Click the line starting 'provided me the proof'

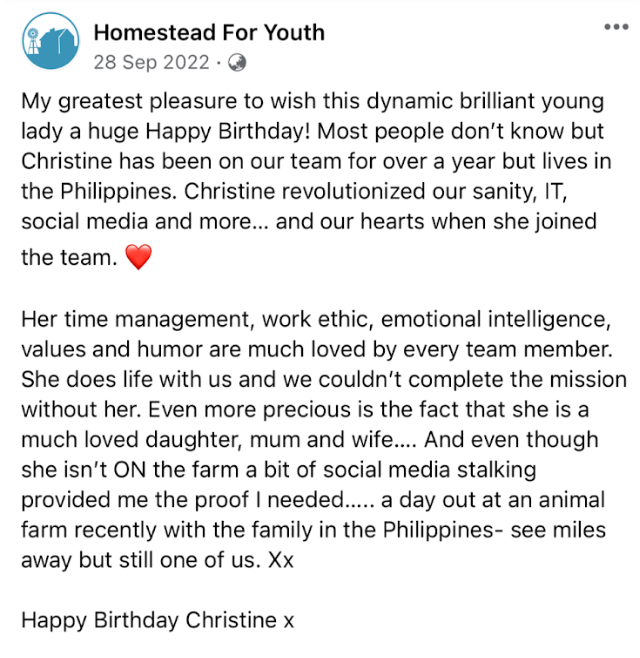[x=313, y=501]
